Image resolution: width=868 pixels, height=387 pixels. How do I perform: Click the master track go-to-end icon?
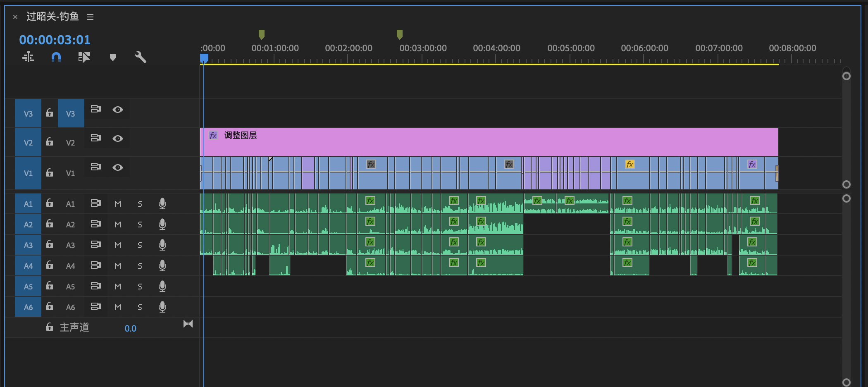pos(188,324)
